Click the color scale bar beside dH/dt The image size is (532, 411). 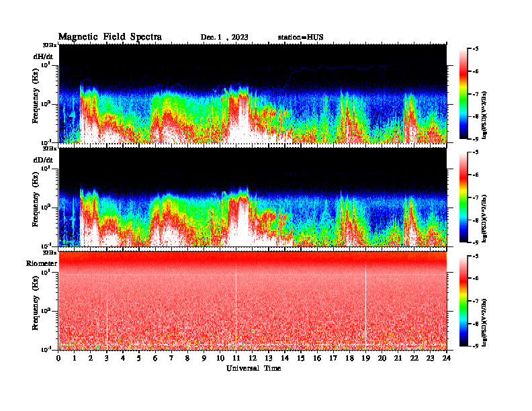tap(463, 94)
